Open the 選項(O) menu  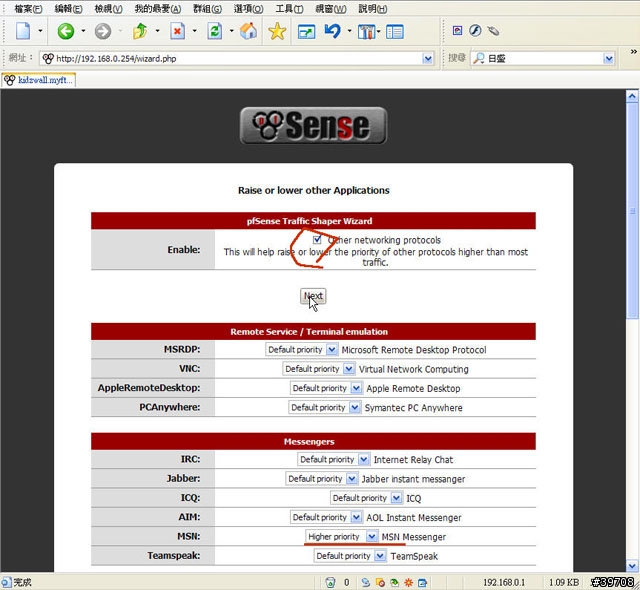[x=248, y=9]
